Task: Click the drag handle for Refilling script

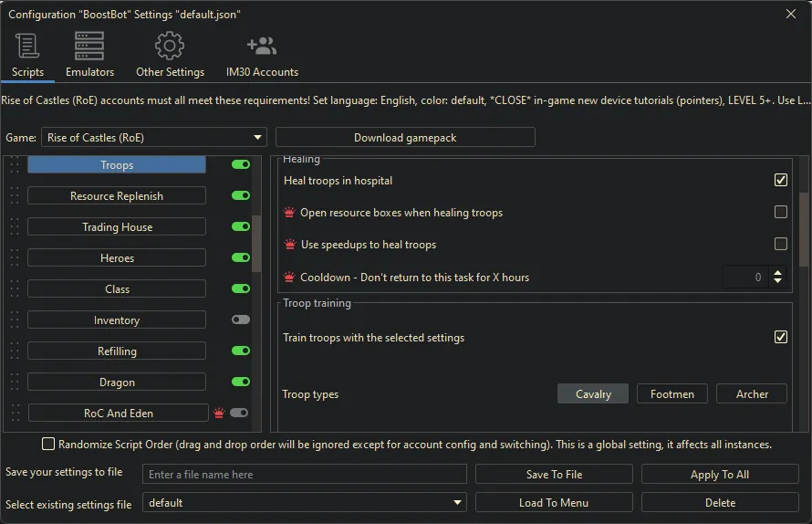Action: click(15, 351)
